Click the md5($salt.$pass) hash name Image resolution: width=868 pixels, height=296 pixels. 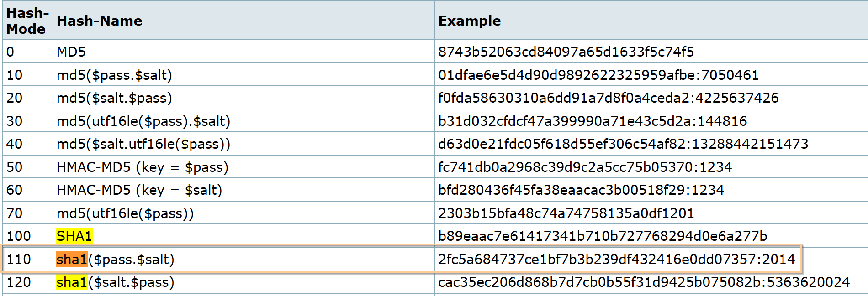pos(114,98)
